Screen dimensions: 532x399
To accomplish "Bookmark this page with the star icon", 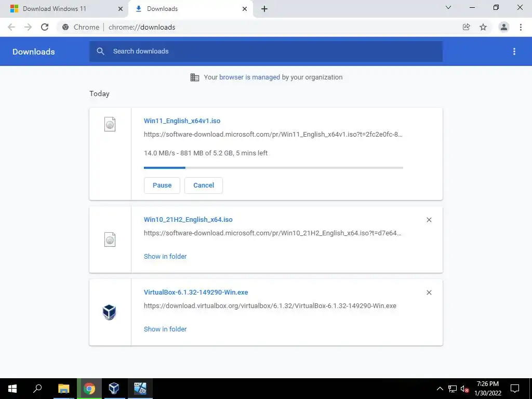I will (x=483, y=27).
